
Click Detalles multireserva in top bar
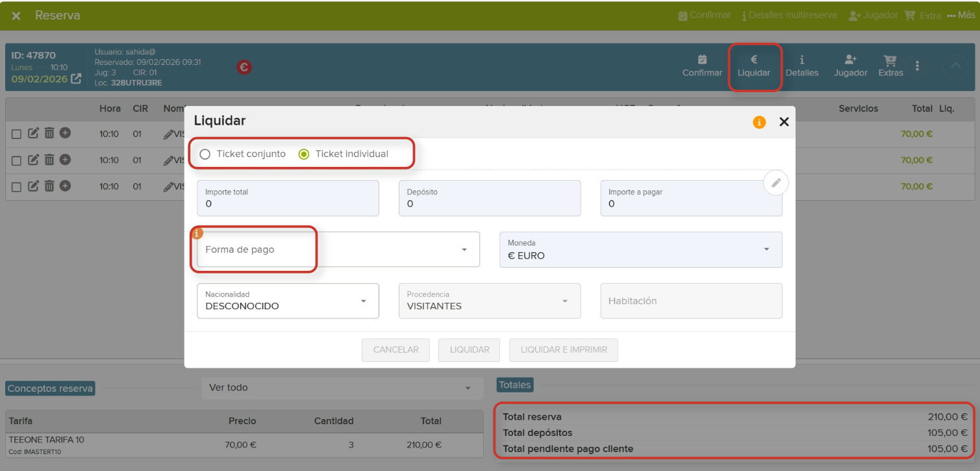pos(788,15)
